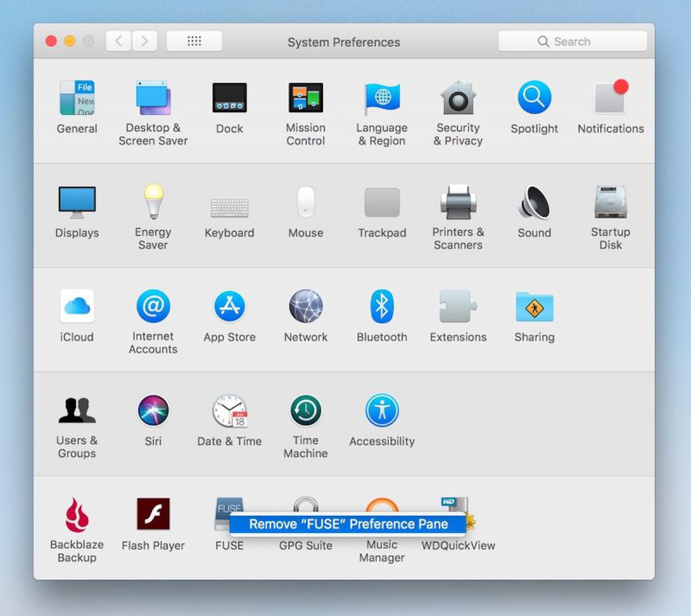The width and height of the screenshot is (691, 616).
Task: Click the back navigation arrow
Action: [x=118, y=41]
